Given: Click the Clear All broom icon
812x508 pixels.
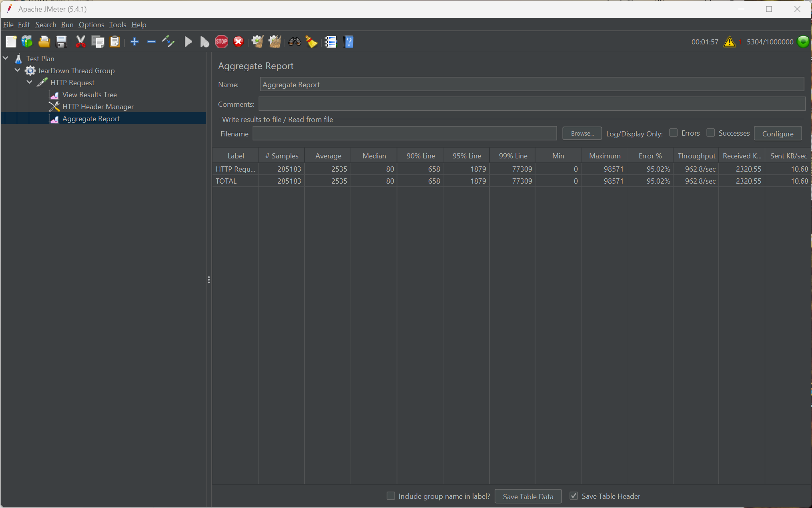Looking at the screenshot, I should coord(275,42).
